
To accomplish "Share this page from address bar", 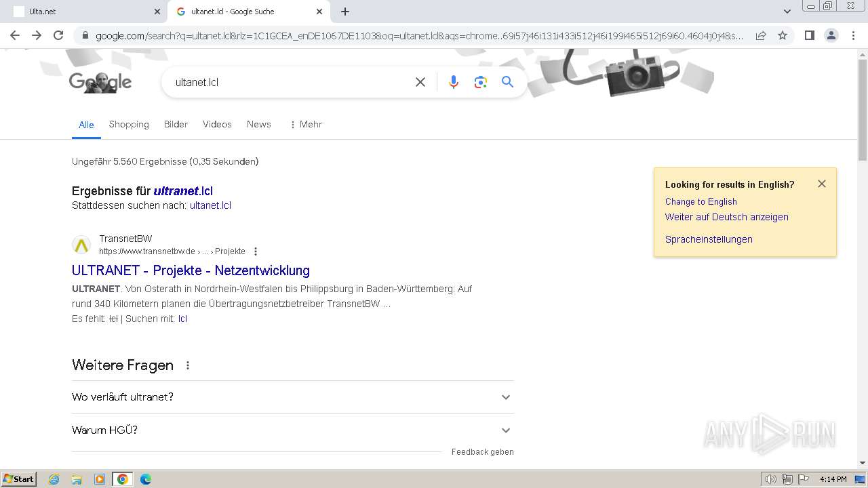I will pos(761,35).
